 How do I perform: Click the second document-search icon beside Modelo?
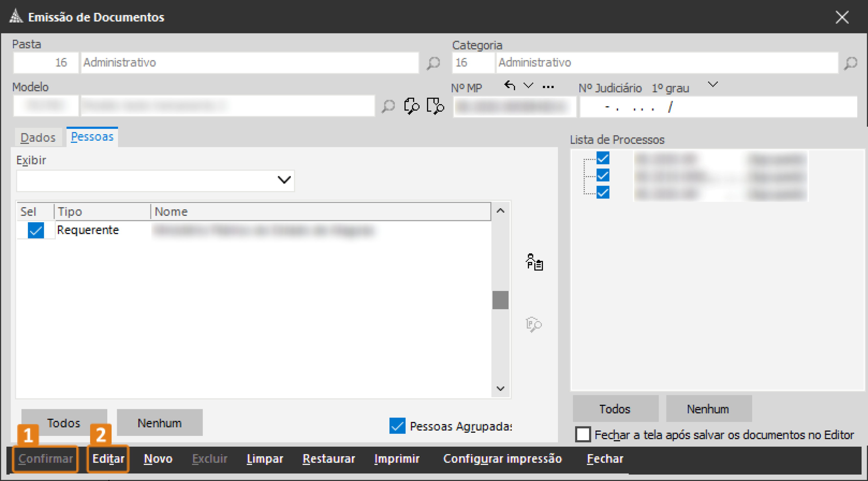[x=435, y=106]
